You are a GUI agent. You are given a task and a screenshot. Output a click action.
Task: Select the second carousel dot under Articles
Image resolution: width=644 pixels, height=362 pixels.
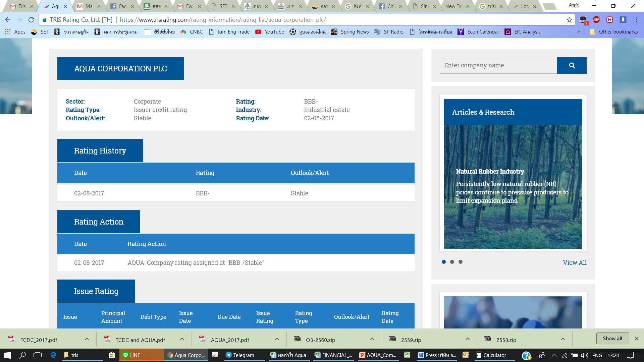tap(452, 262)
